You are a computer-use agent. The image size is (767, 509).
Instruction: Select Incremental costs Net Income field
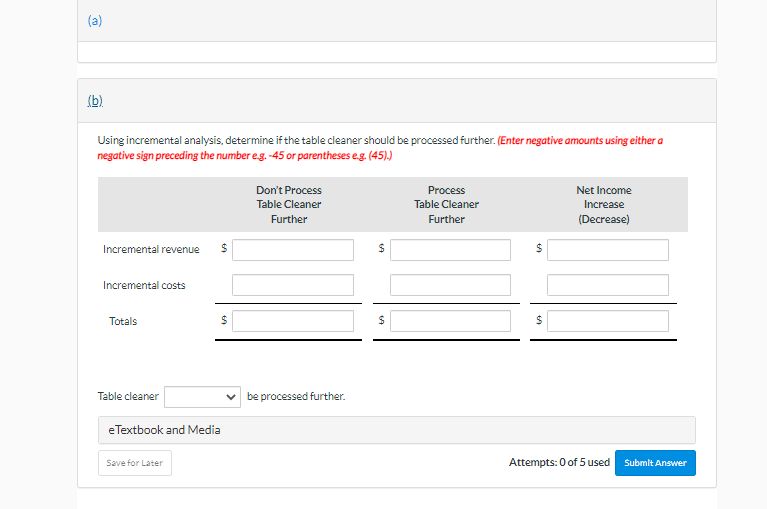pos(608,286)
